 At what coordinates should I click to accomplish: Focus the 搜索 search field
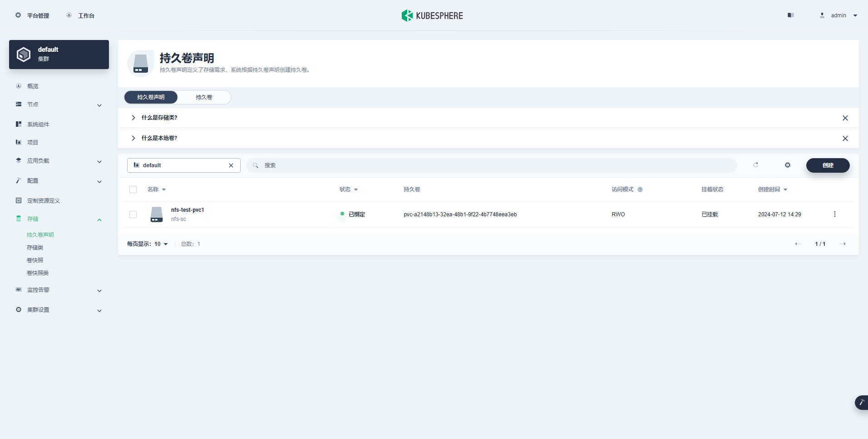[492, 165]
